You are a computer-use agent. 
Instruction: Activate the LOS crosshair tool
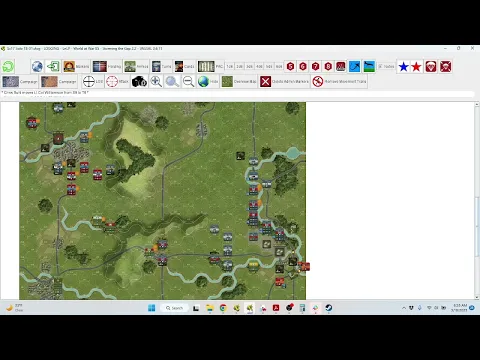pyautogui.click(x=93, y=81)
